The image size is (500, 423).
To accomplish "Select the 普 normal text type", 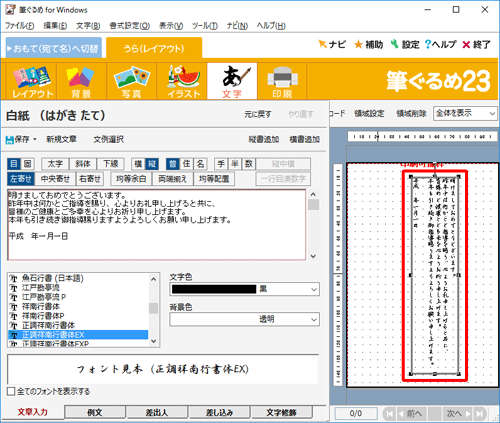I will [173, 164].
